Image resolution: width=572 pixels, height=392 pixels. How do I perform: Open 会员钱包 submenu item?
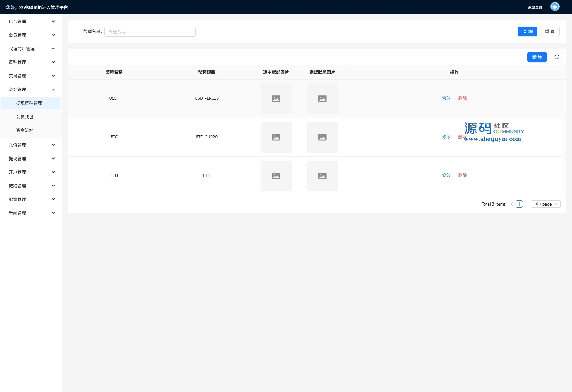tap(25, 117)
